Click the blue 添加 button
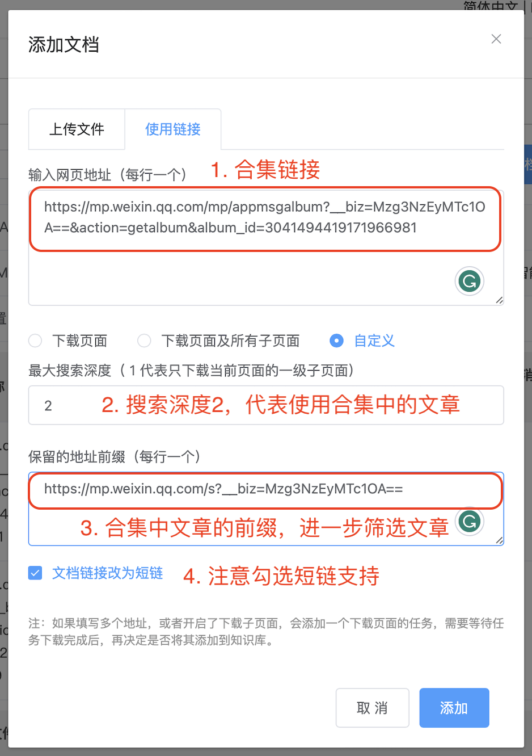Image resolution: width=532 pixels, height=756 pixels. (x=454, y=708)
